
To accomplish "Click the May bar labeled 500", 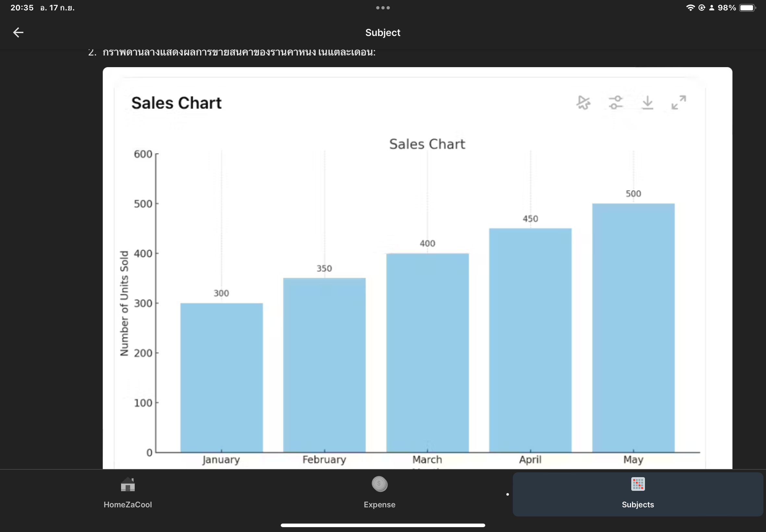I will [x=633, y=328].
